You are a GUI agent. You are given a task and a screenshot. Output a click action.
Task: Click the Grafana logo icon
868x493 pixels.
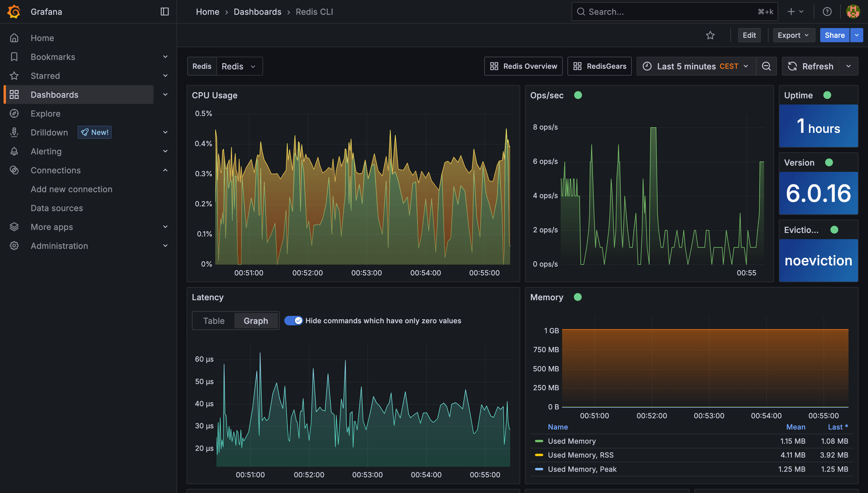14,12
